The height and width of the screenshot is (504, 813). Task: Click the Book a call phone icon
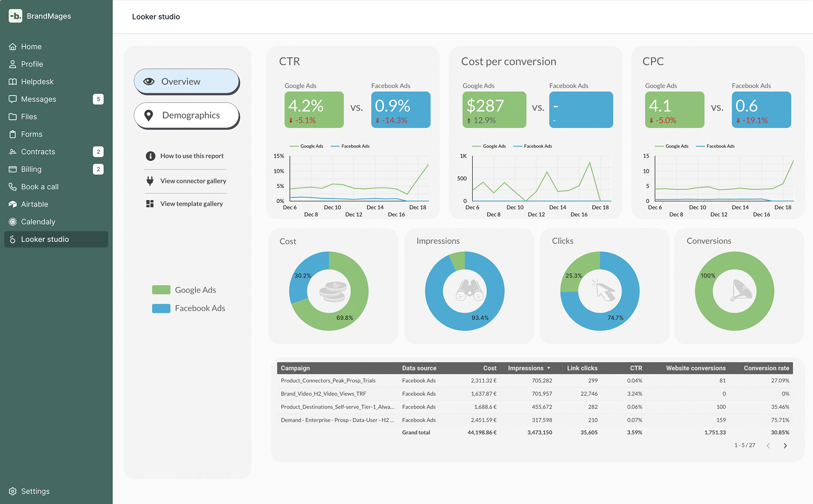tap(13, 186)
